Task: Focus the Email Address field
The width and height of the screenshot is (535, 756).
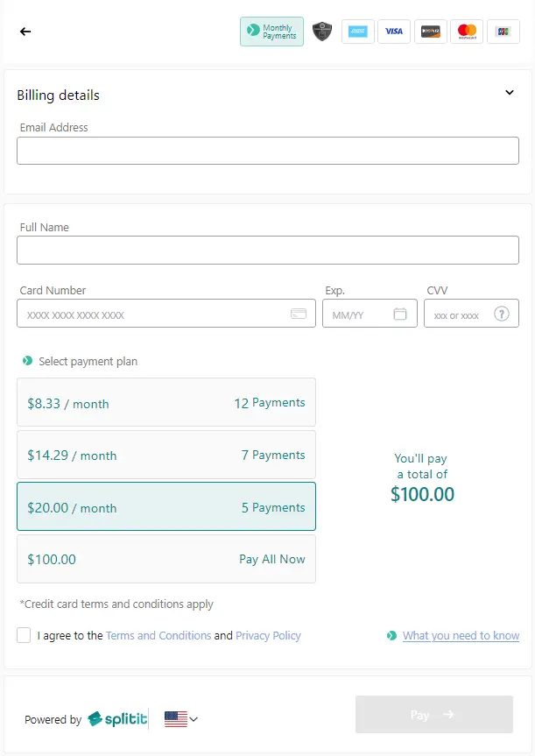Action: pyautogui.click(x=268, y=151)
